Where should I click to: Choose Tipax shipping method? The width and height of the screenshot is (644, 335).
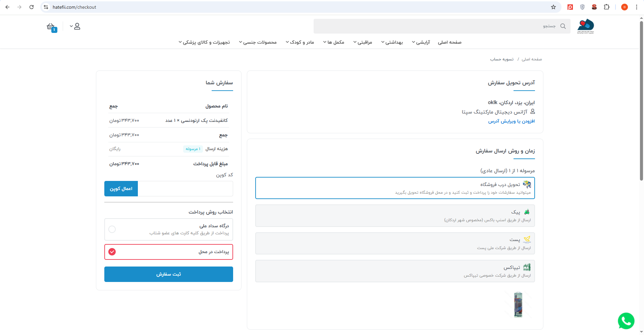[x=395, y=271]
